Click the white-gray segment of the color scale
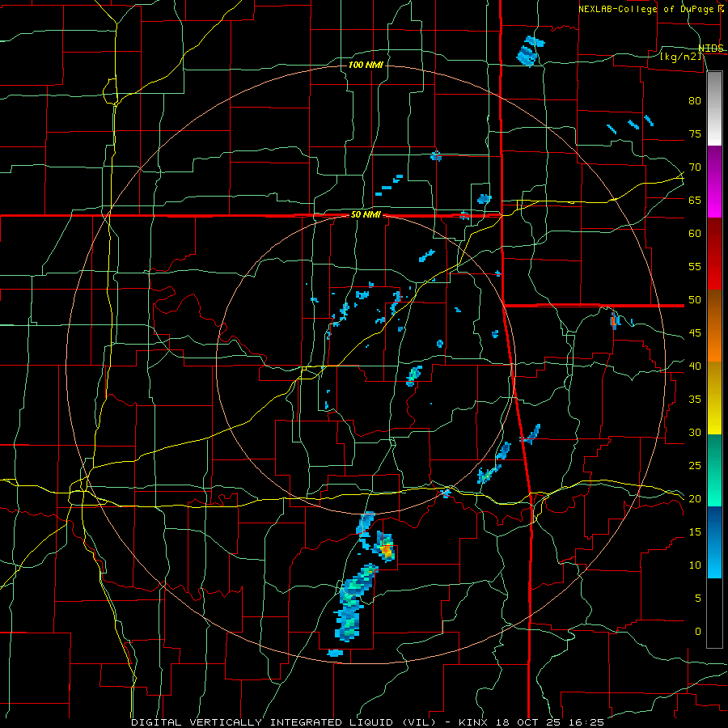The image size is (728, 728). coord(714,108)
